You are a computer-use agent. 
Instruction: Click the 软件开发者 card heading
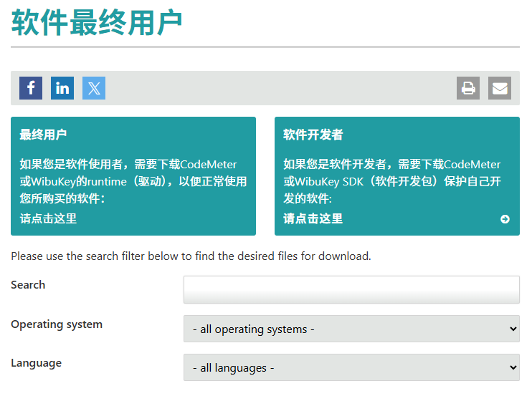click(x=313, y=135)
